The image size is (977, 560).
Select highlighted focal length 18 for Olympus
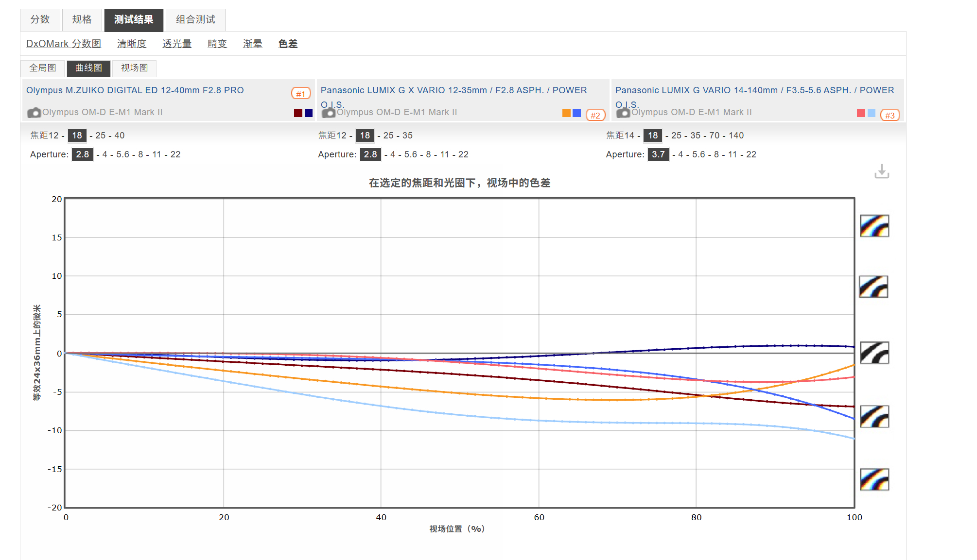[x=77, y=136]
